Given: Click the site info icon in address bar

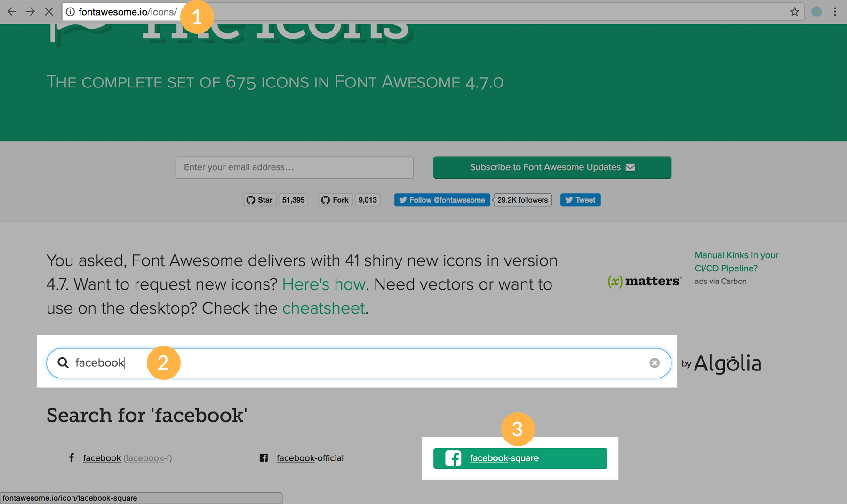Looking at the screenshot, I should (x=69, y=11).
